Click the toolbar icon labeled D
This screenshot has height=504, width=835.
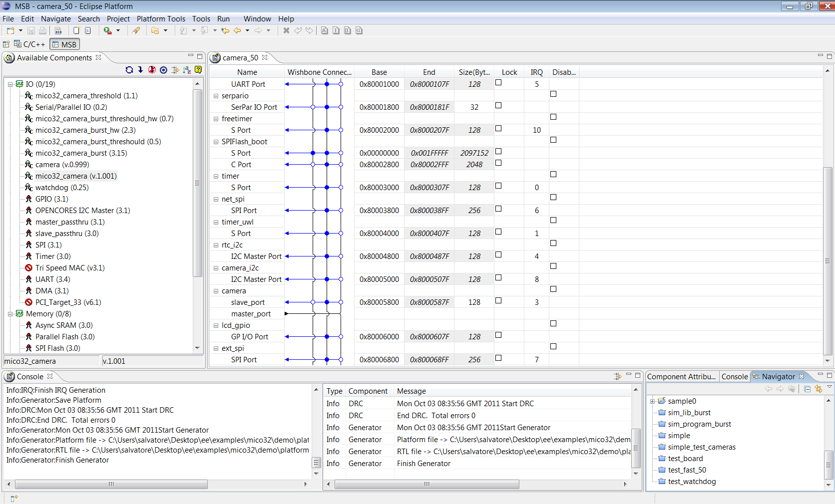click(x=348, y=30)
